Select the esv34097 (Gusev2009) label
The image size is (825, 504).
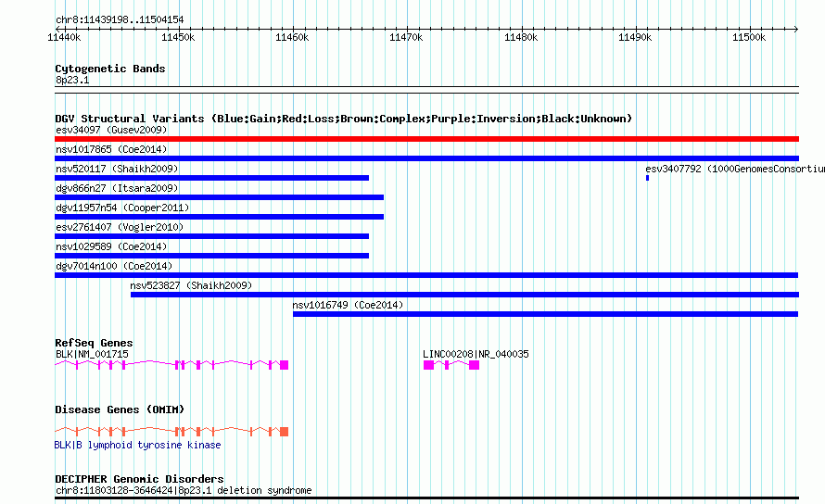[x=111, y=130]
